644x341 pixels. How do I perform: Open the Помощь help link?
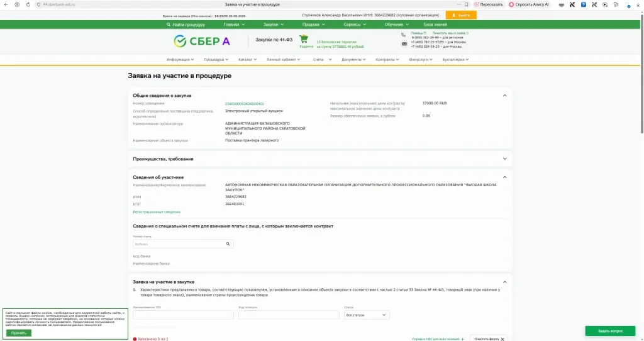coord(418,33)
